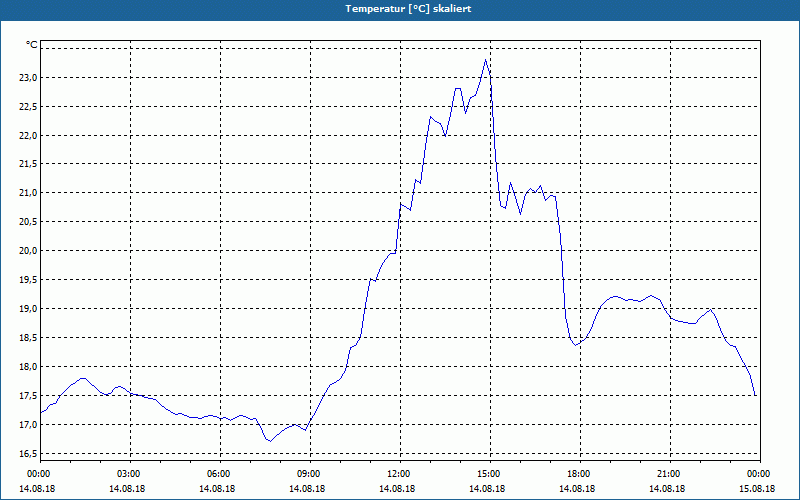Select the 06:00 time axis label
The height and width of the screenshot is (500, 800).
pyautogui.click(x=220, y=474)
